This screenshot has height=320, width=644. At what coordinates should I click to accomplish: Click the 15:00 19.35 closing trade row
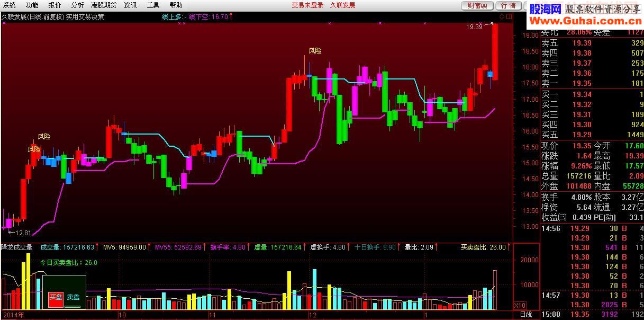click(592, 314)
